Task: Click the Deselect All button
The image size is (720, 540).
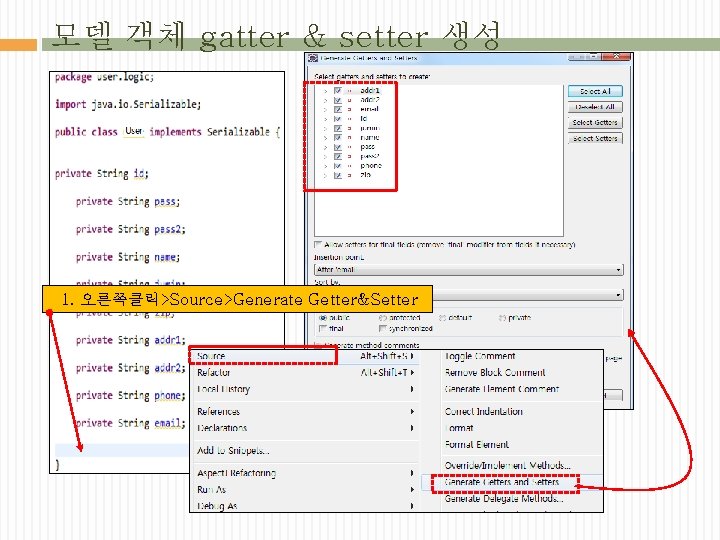Action: [595, 107]
